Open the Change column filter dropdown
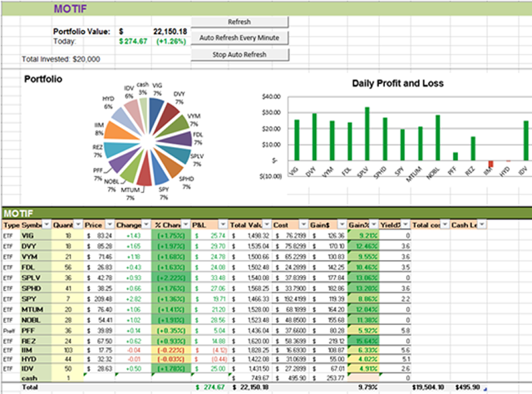 point(145,224)
